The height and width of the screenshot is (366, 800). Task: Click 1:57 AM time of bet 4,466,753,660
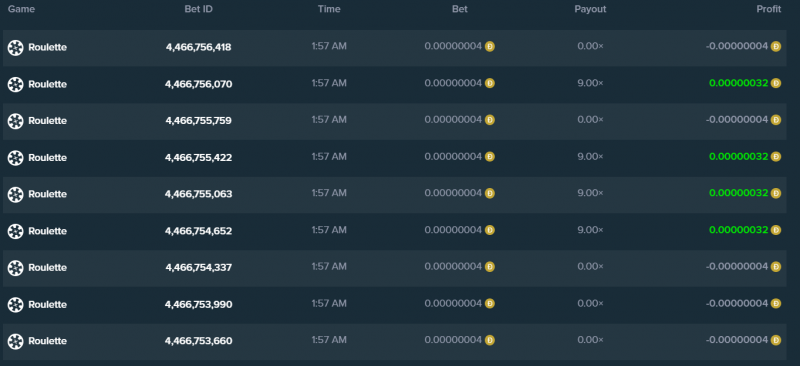tap(329, 340)
